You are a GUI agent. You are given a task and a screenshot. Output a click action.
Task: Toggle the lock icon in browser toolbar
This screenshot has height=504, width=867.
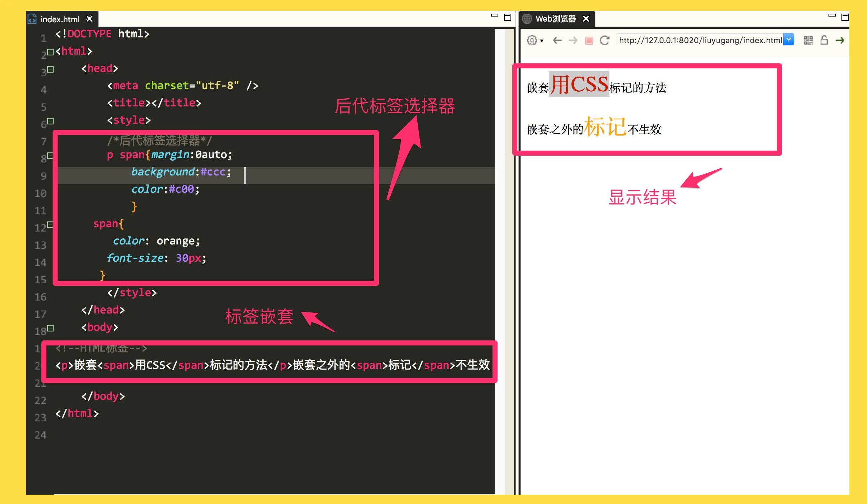tap(824, 40)
